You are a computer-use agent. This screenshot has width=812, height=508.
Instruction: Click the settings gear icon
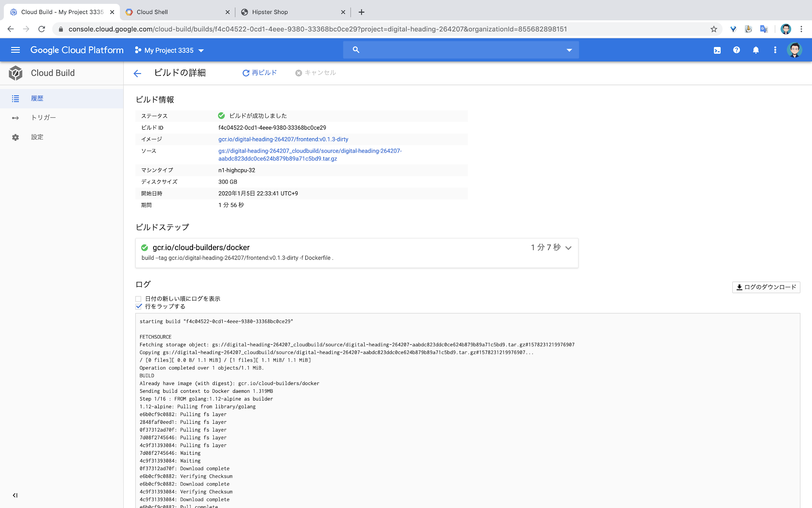tap(16, 137)
